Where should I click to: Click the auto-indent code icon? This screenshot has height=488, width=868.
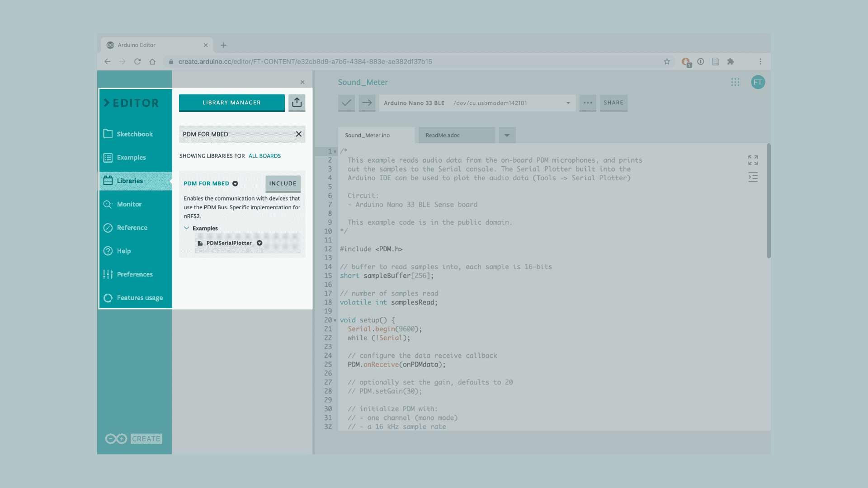pyautogui.click(x=753, y=177)
